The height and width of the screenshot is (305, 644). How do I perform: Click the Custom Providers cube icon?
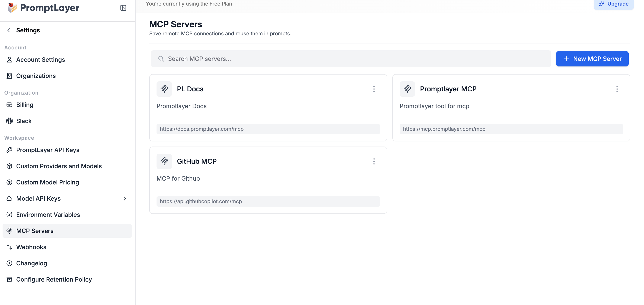[9, 166]
